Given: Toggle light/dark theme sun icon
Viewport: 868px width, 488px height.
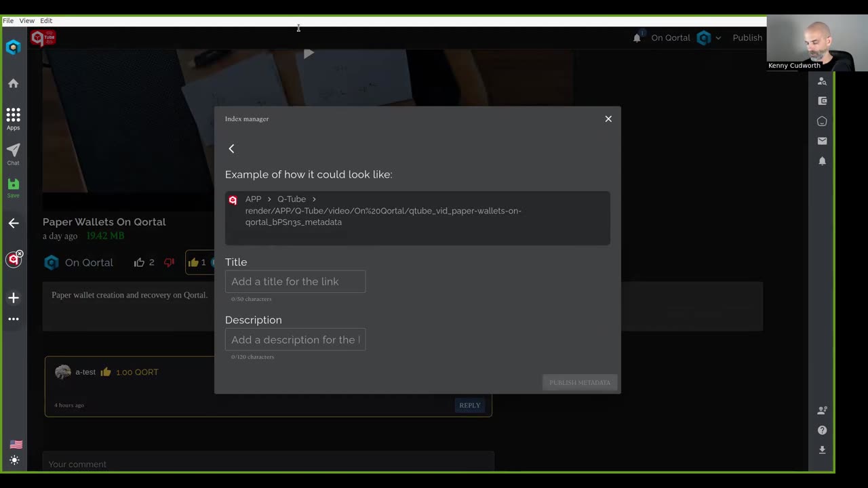Looking at the screenshot, I should click(x=15, y=460).
